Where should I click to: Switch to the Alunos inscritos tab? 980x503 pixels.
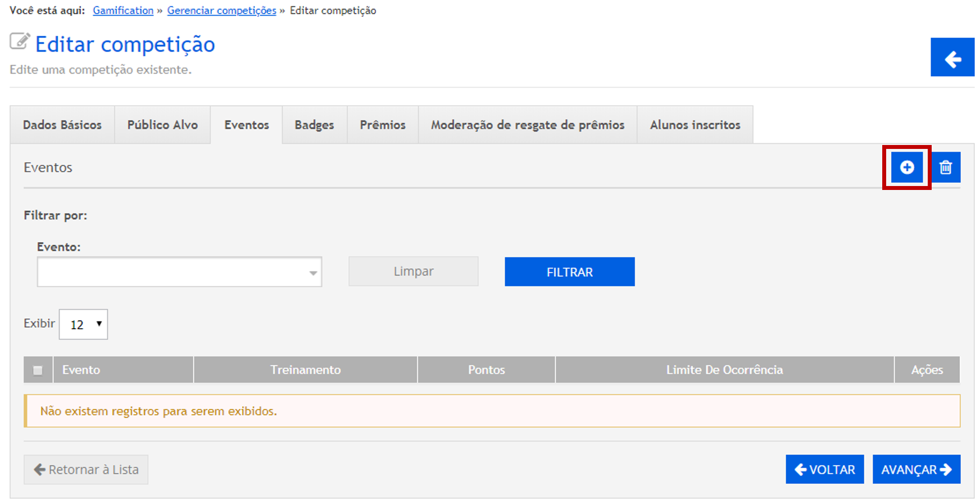click(x=695, y=125)
